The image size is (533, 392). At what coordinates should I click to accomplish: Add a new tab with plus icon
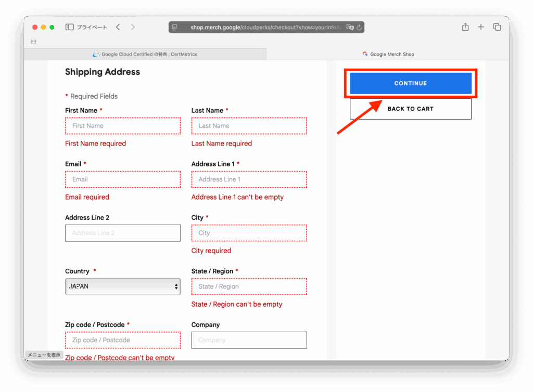(x=480, y=27)
